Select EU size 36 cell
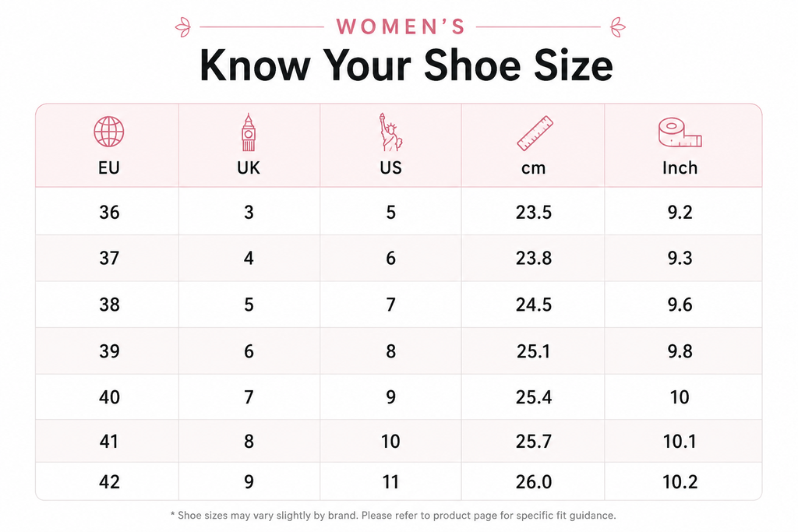The image size is (798, 532). point(109,212)
